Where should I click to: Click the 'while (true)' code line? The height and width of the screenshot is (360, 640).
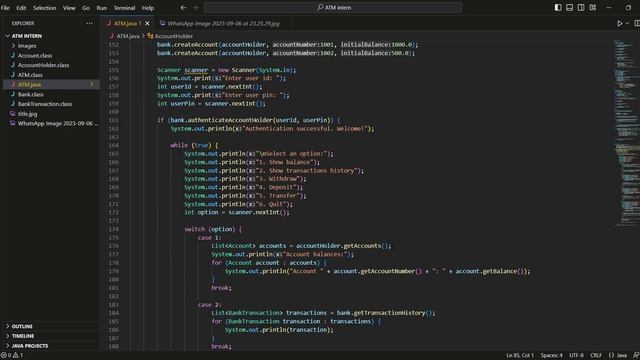(194, 145)
